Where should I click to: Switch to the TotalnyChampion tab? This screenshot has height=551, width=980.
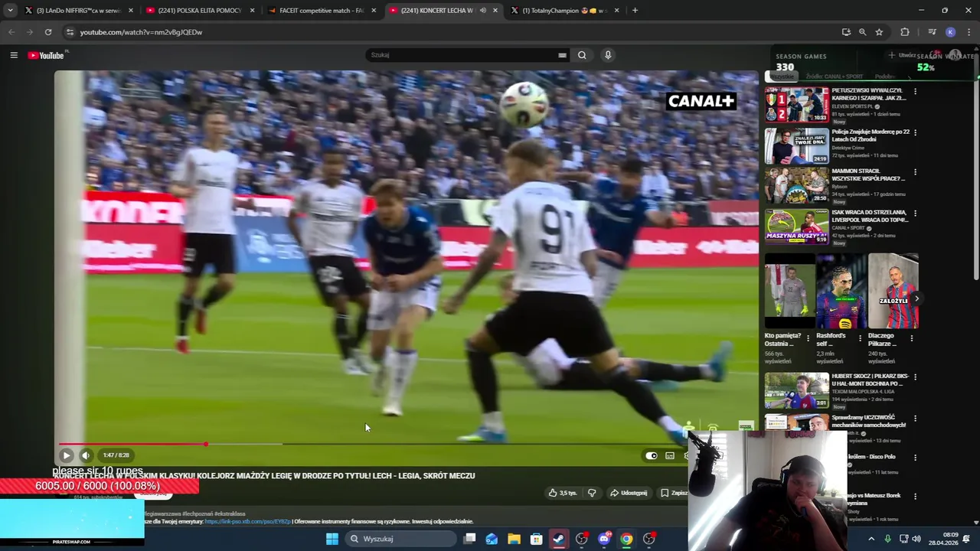565,11
